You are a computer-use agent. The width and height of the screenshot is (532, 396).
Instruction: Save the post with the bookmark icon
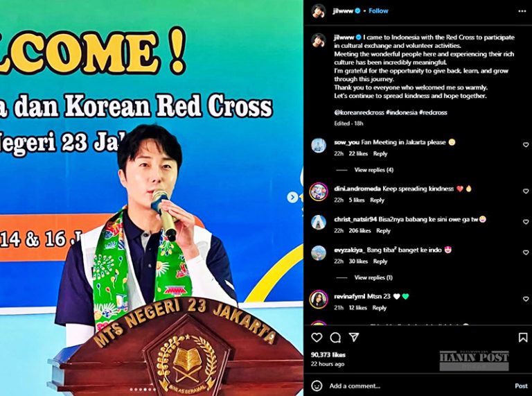coord(523,337)
